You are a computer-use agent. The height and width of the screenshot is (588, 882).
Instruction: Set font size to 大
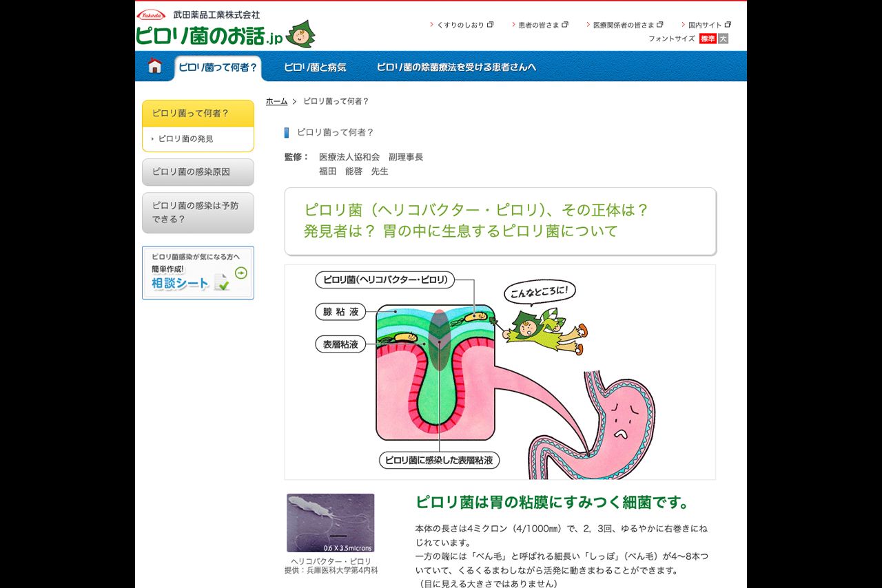pos(723,39)
